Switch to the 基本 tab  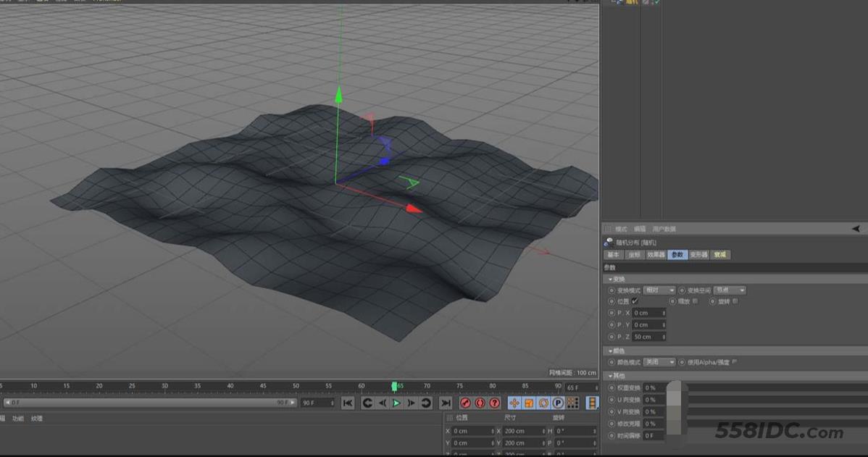click(614, 255)
